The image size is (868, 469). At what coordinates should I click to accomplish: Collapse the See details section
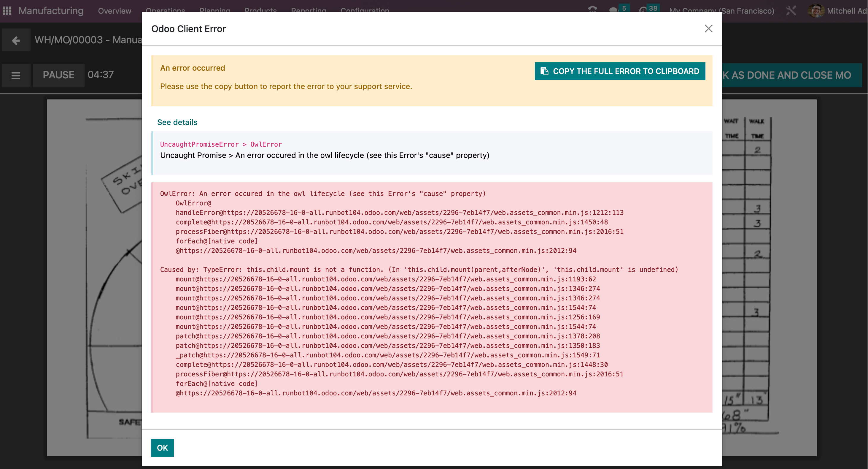click(177, 122)
